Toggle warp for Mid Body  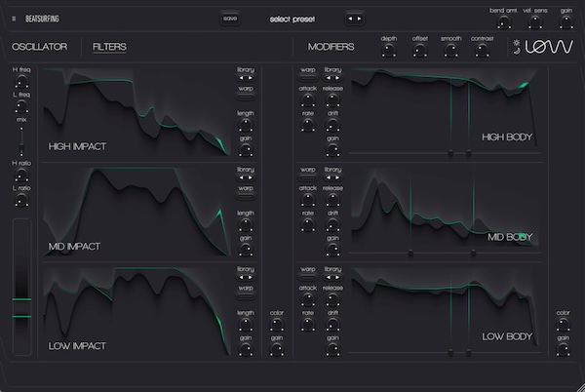[x=307, y=170]
